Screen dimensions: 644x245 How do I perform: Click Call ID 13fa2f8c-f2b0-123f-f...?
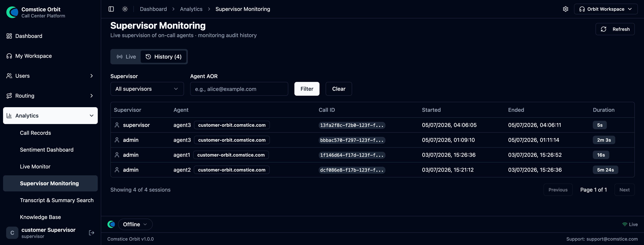(352, 125)
